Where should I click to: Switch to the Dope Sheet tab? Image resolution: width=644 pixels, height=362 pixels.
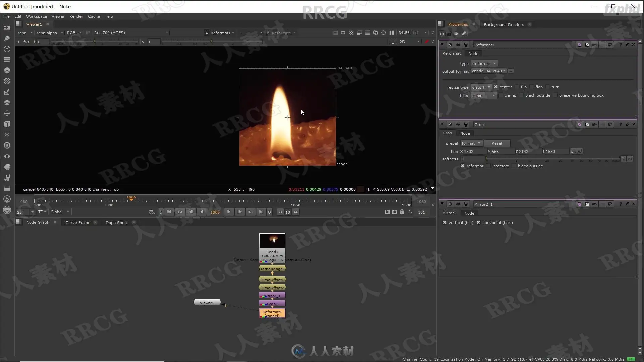point(117,223)
